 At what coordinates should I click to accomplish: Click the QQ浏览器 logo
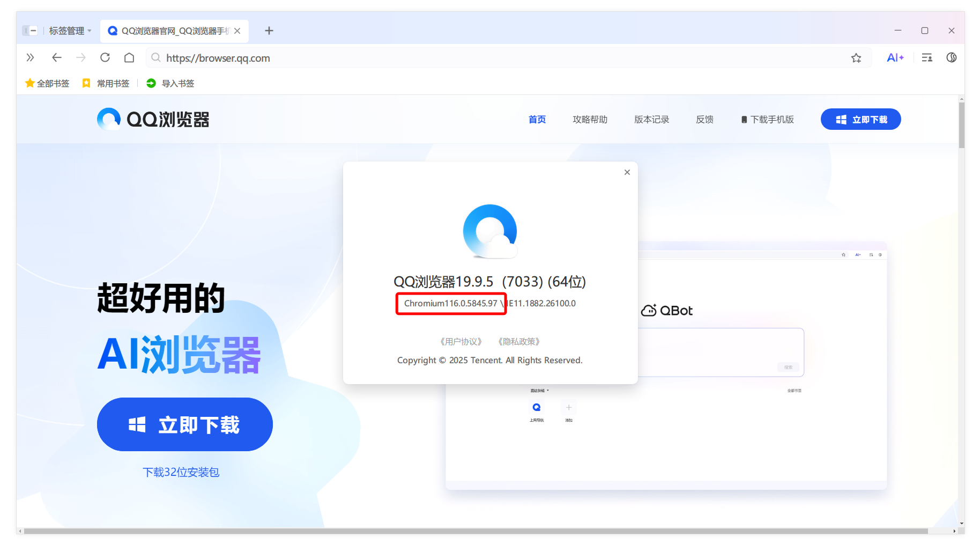tap(153, 119)
